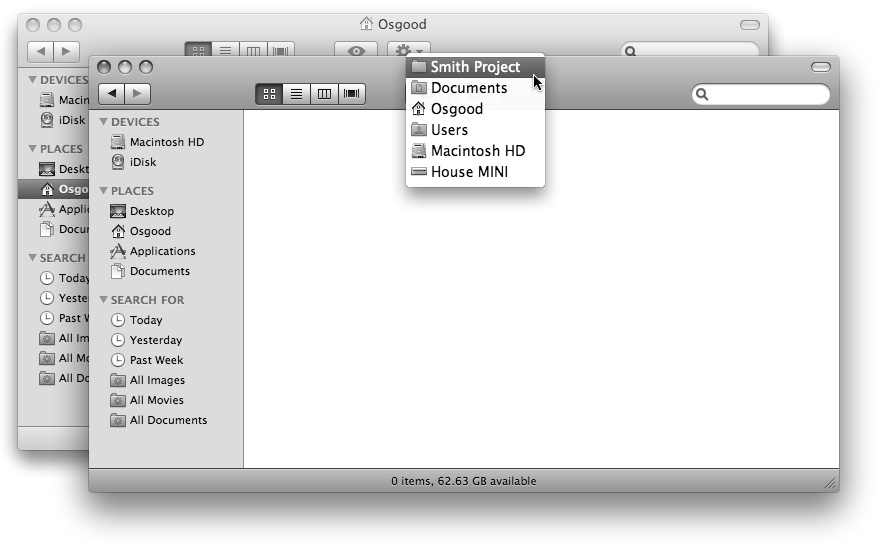Collapse the SEARCH FOR section in front window

click(x=104, y=300)
